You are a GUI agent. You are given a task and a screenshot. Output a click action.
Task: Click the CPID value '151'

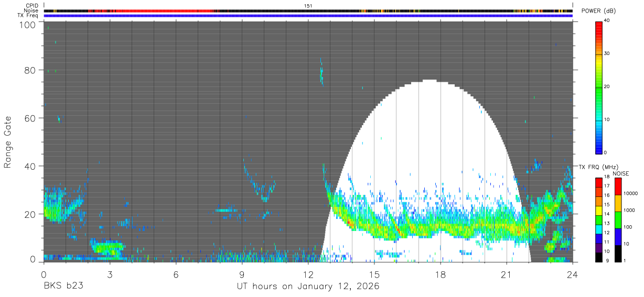(308, 6)
